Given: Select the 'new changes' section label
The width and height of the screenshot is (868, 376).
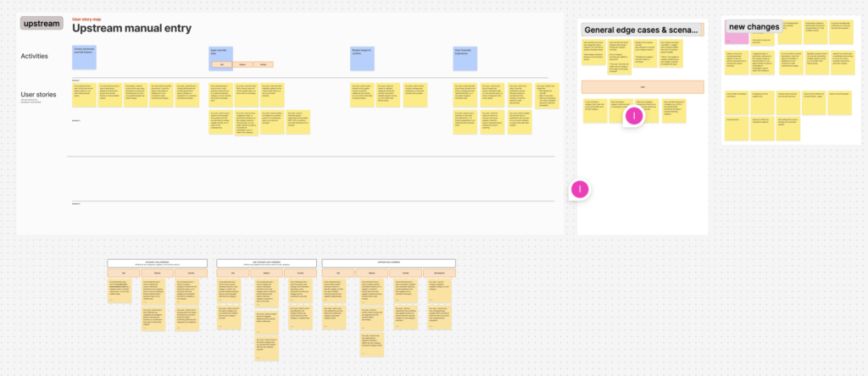Looking at the screenshot, I should [753, 27].
